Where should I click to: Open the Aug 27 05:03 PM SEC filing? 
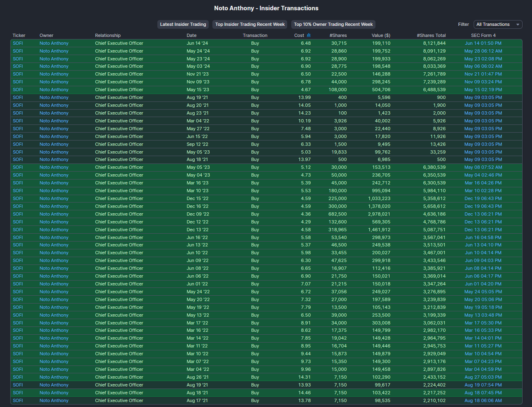483,377
